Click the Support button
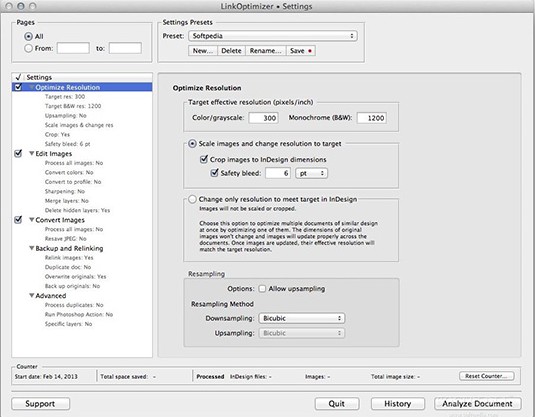Viewport: 535px width, 417px height. (41, 404)
